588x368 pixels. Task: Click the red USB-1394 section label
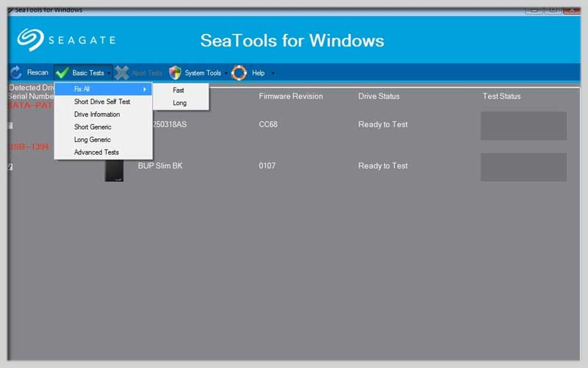[29, 146]
